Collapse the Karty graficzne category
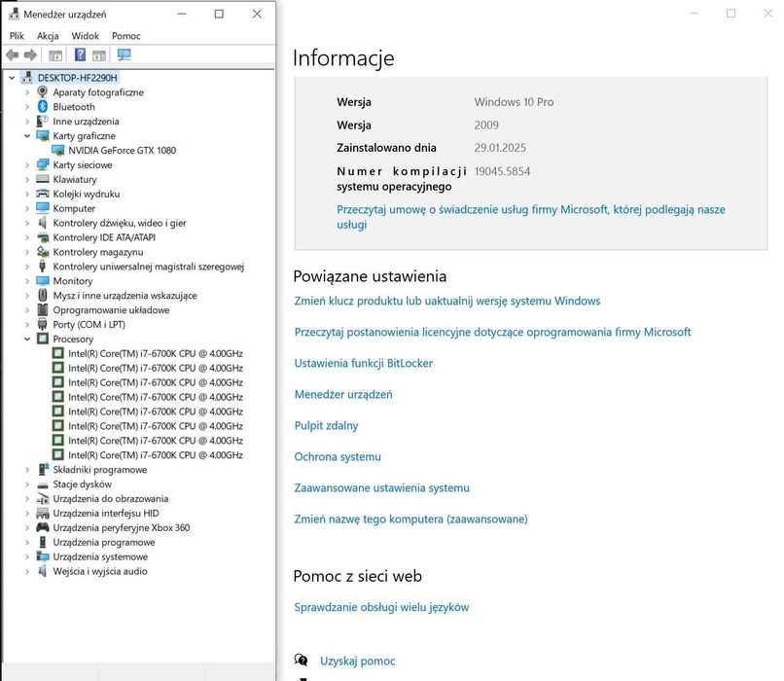Screen dimensions: 784x681 (x=27, y=135)
